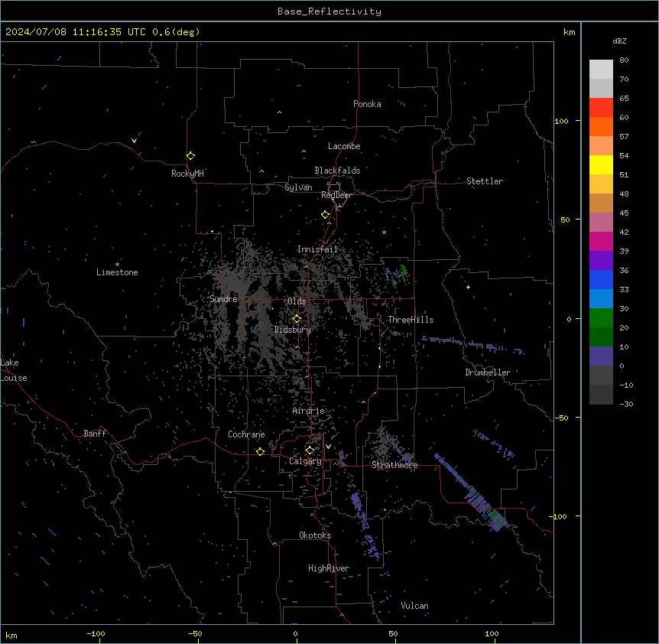Click the RedDeer city label

click(336, 195)
